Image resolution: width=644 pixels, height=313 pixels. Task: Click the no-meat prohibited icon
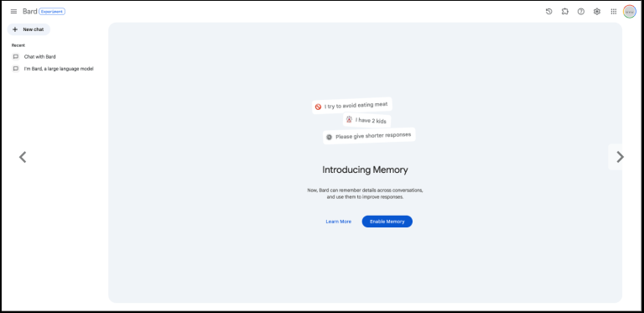pos(318,107)
